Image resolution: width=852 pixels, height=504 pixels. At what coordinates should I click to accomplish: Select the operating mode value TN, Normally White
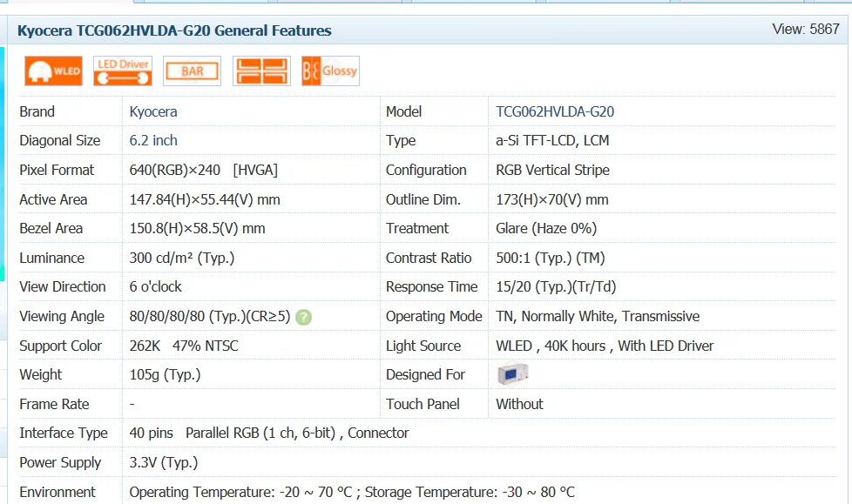coord(598,316)
